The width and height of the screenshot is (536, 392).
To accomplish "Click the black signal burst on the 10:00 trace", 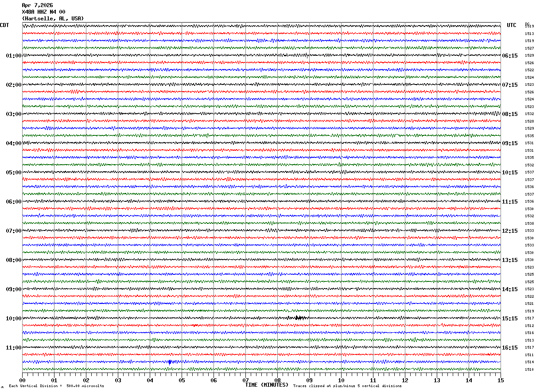I will tap(300, 318).
